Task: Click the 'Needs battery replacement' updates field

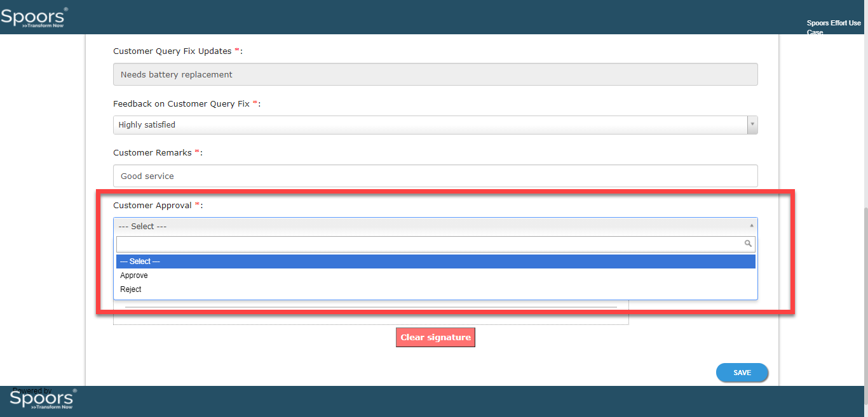Action: tap(435, 74)
